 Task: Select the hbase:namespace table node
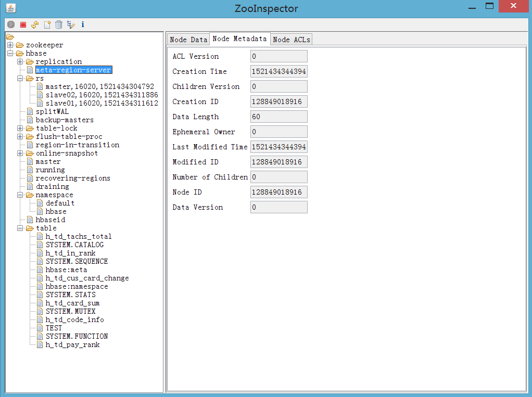tap(77, 287)
